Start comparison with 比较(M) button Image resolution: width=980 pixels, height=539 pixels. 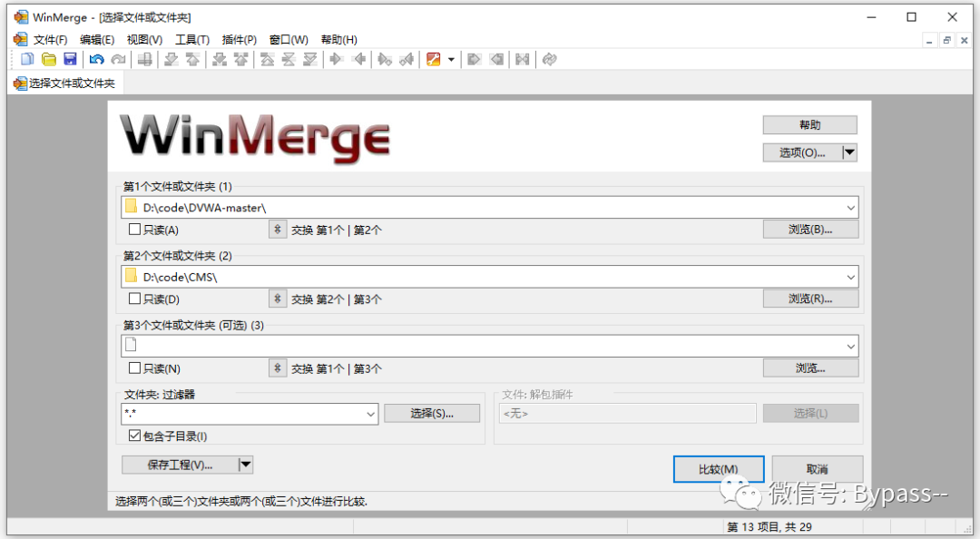719,469
